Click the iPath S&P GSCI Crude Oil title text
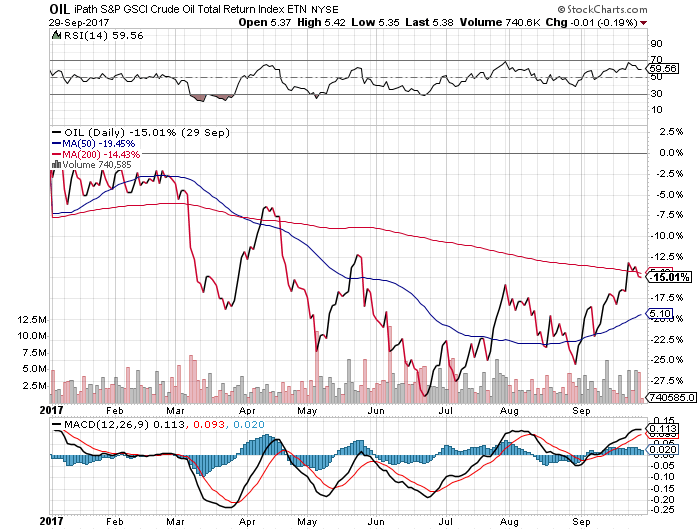 pyautogui.click(x=190, y=9)
